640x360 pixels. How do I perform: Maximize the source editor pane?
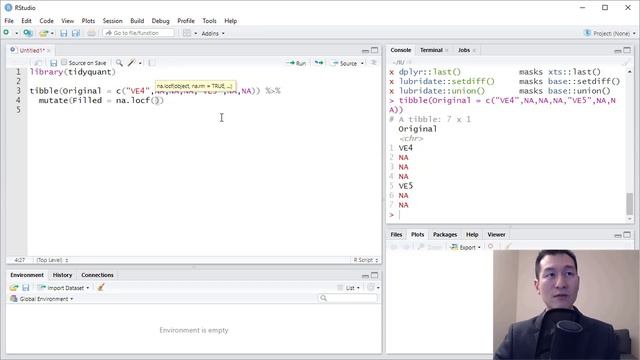point(374,50)
